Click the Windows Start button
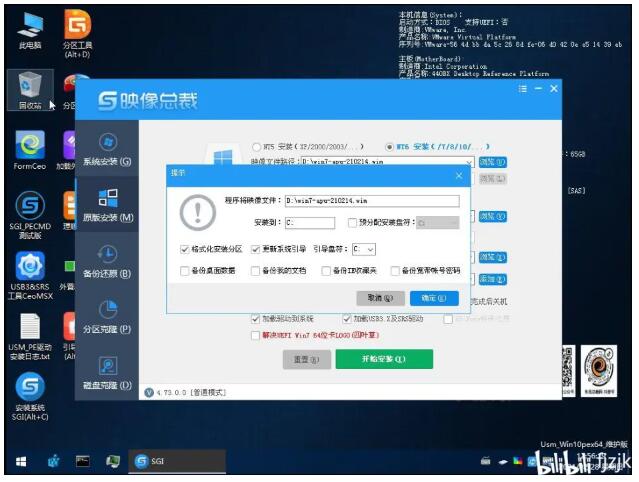The height and width of the screenshot is (482, 639). tap(19, 461)
